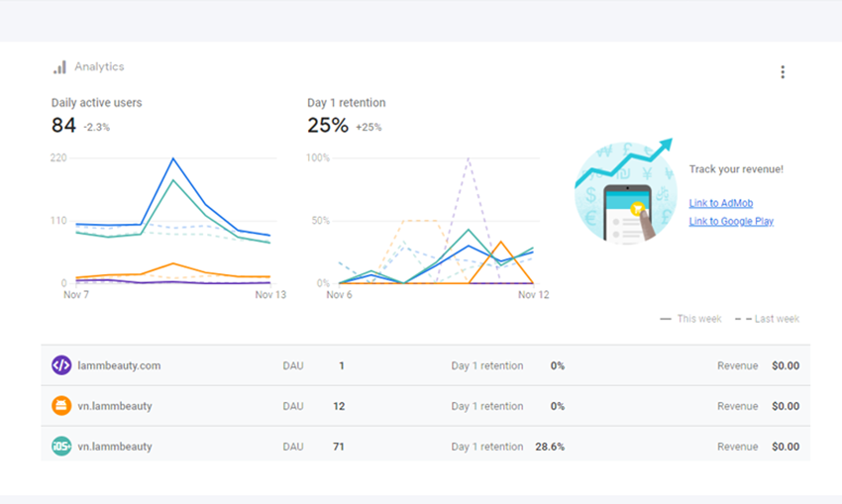Click DAU value 1 for lammbeauty.com

pyautogui.click(x=342, y=365)
